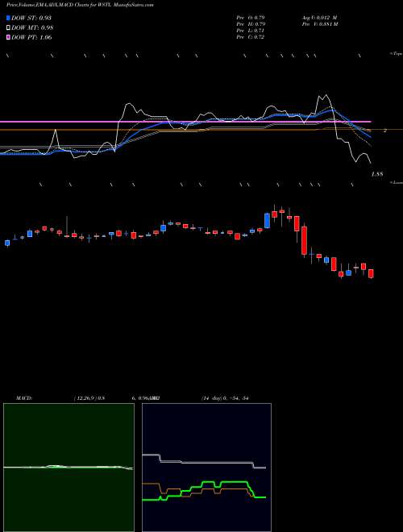Click the 'Pre V: 0.881 M' value

coord(319,24)
